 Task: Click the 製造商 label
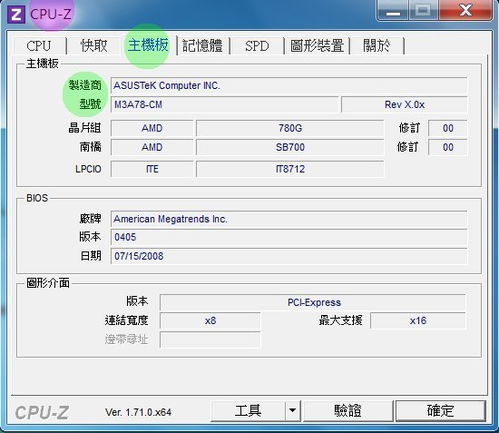[x=85, y=85]
